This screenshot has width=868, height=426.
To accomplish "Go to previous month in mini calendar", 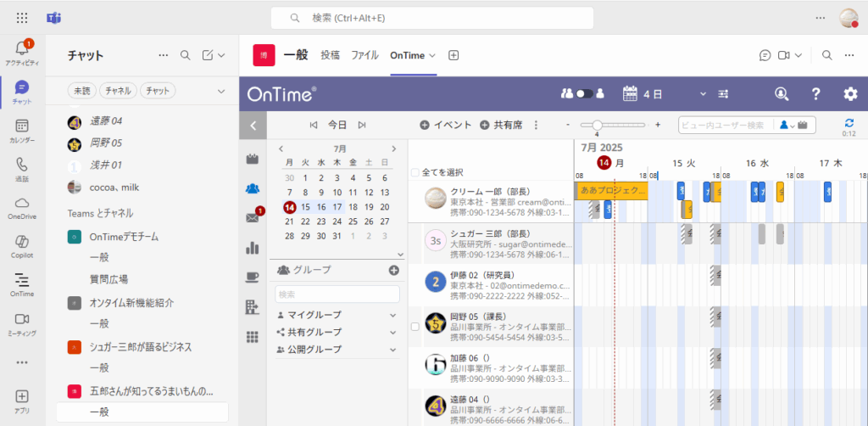I will (281, 149).
